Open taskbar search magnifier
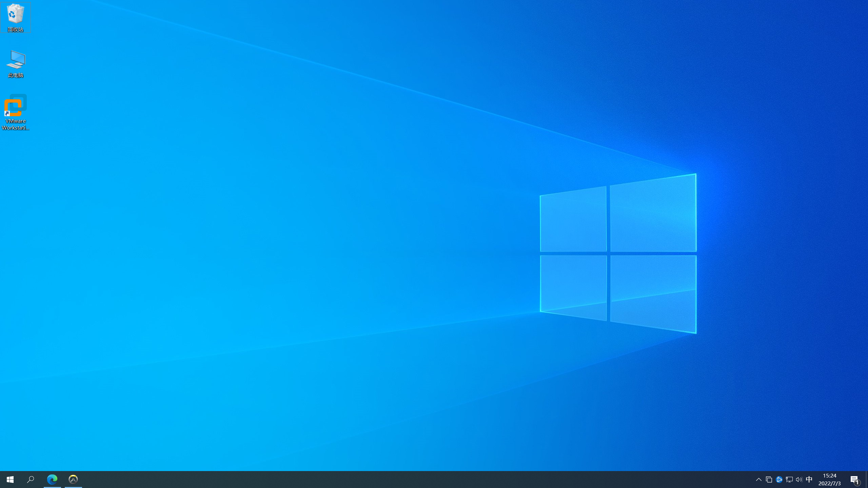The height and width of the screenshot is (488, 868). [x=31, y=480]
